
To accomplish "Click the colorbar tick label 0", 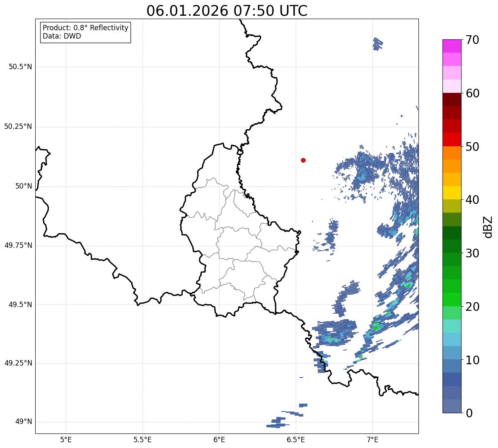I will pos(469,413).
